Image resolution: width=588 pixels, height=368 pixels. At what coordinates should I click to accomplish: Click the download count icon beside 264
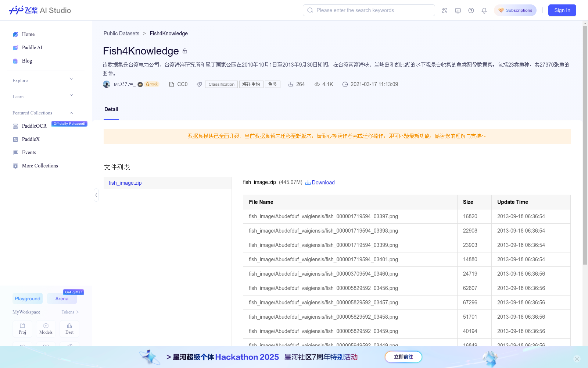(x=291, y=84)
